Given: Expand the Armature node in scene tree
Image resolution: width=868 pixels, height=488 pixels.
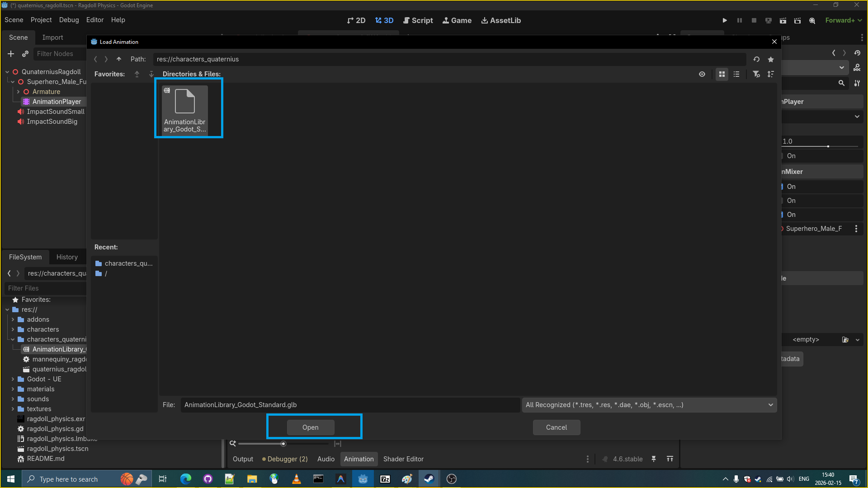Looking at the screenshot, I should click(18, 92).
